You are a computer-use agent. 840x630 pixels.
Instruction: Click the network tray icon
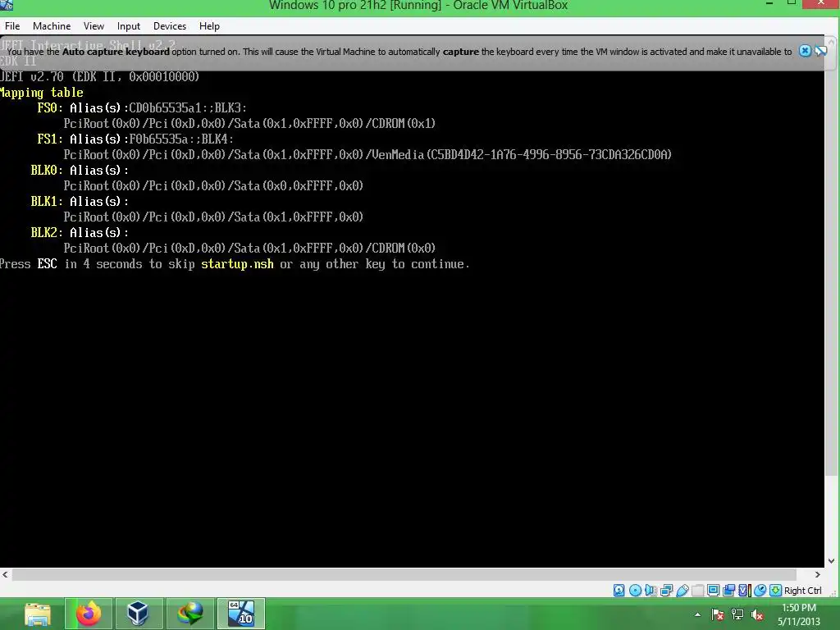(x=737, y=614)
